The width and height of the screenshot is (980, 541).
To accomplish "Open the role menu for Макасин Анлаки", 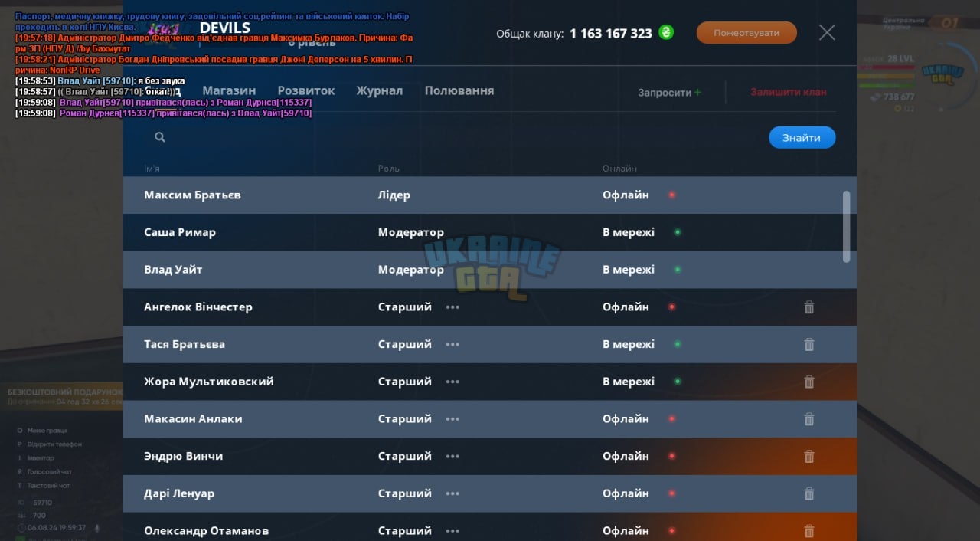I will 452,419.
